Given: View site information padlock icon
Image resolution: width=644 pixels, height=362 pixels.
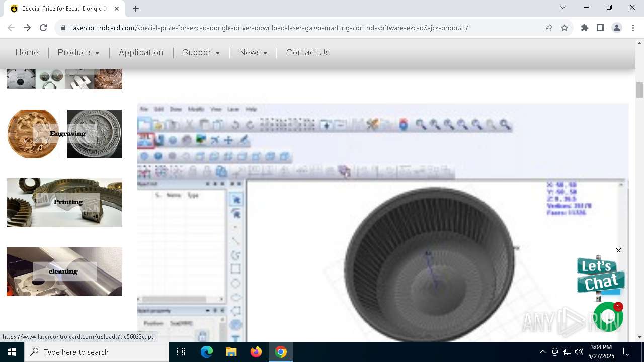Looking at the screenshot, I should pos(63,28).
